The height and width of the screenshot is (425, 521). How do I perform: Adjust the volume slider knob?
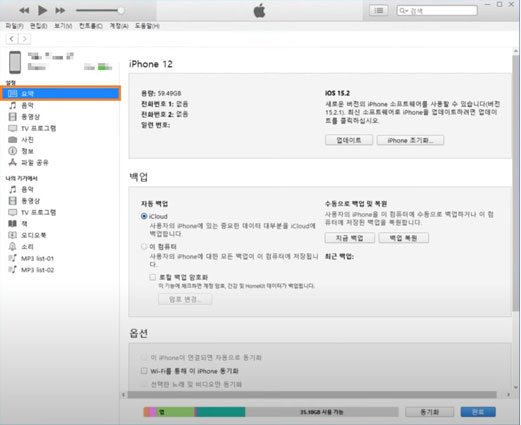121,10
